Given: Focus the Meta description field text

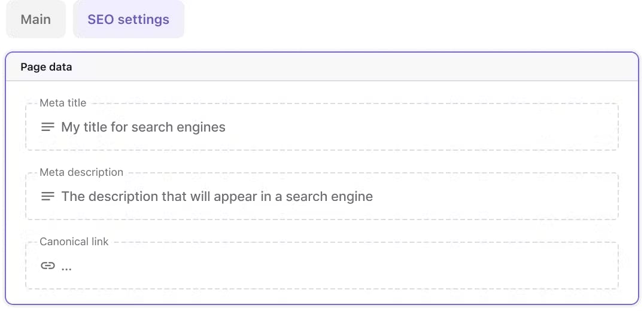Looking at the screenshot, I should [217, 197].
